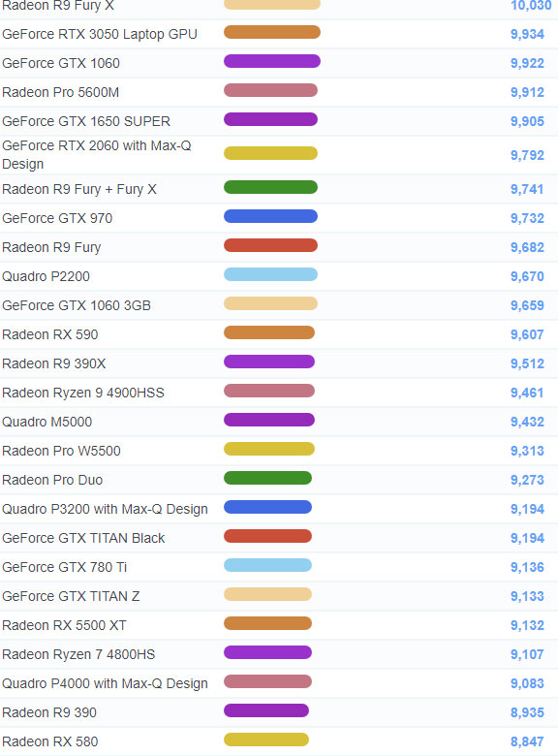The height and width of the screenshot is (756, 558).
Task: Click the orange bar for RTX 3050 Laptop GPU
Action: (x=272, y=32)
